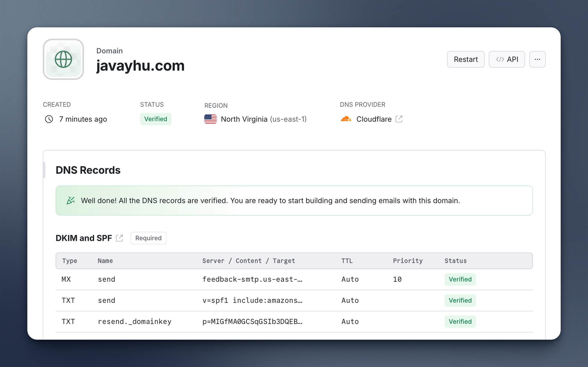Click the Required badge

pyautogui.click(x=148, y=238)
